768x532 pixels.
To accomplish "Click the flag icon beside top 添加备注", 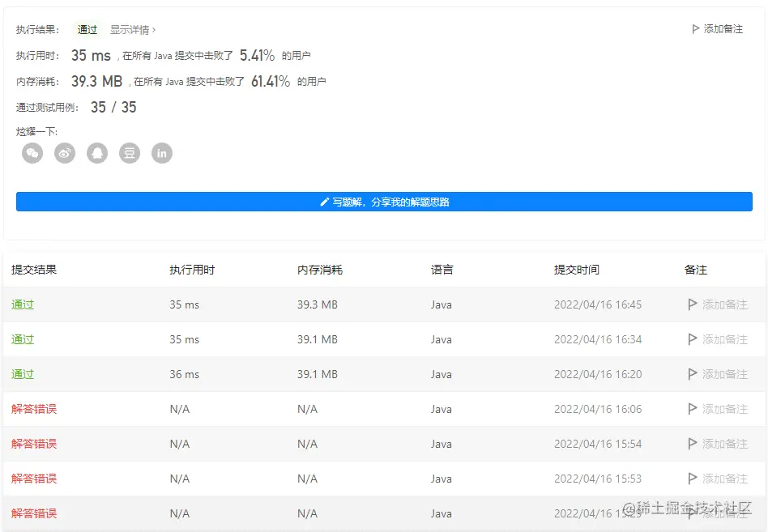I will [695, 29].
